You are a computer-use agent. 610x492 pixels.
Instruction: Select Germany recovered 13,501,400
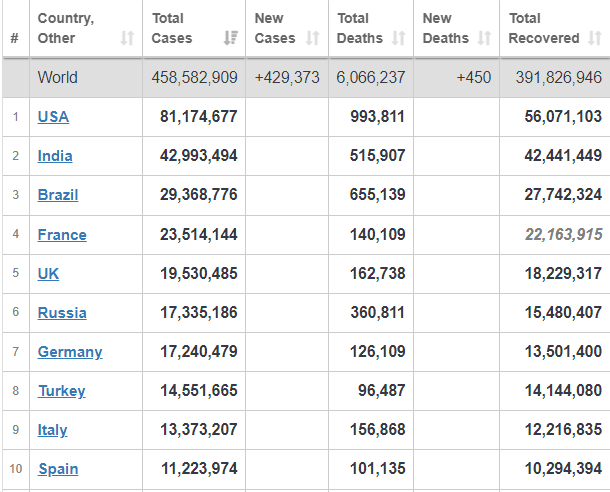563,352
